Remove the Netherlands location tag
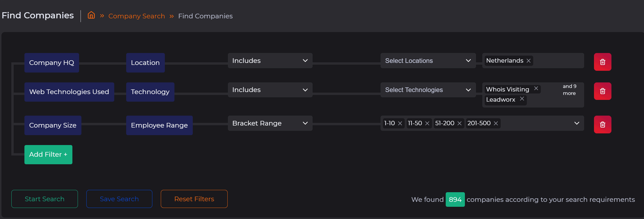The height and width of the screenshot is (219, 644). pyautogui.click(x=529, y=61)
